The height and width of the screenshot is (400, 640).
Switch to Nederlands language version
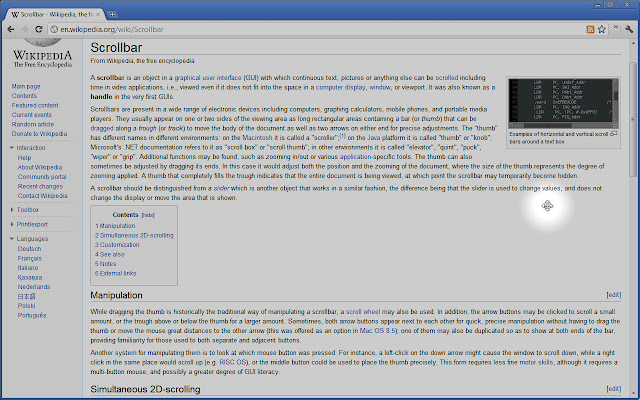34,287
